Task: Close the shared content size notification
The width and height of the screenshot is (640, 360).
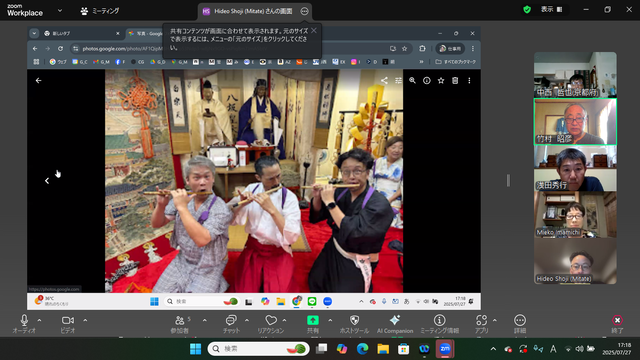Action: pos(313,31)
